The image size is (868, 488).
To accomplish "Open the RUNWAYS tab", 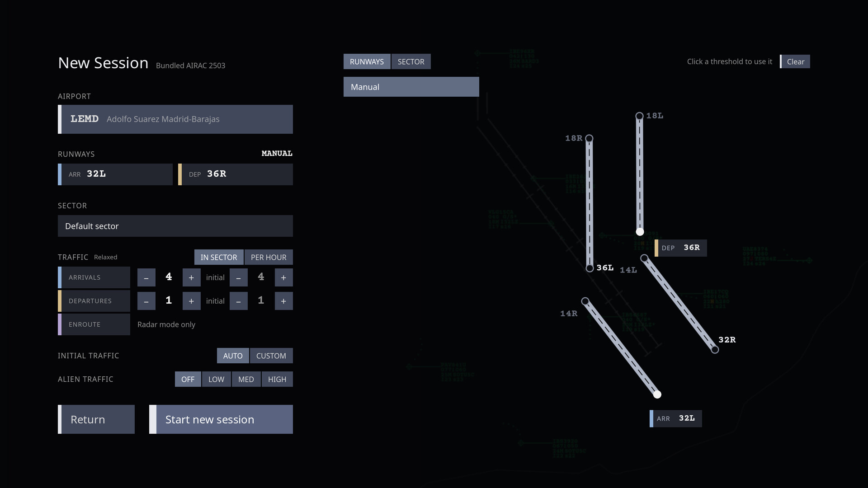I will click(367, 61).
